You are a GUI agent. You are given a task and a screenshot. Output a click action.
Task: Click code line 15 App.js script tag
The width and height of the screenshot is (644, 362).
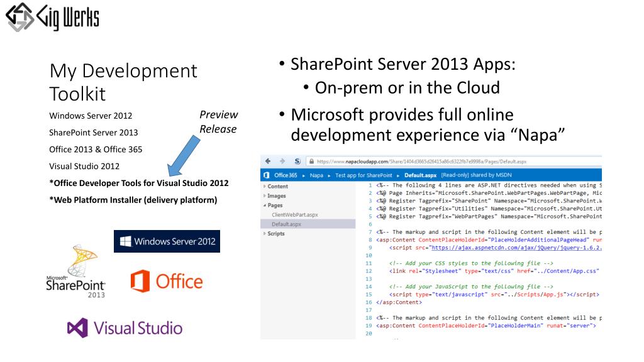tap(494, 295)
